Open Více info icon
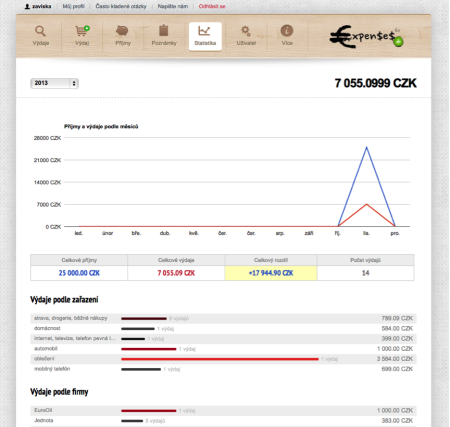The height and width of the screenshot is (427, 450). 287,31
